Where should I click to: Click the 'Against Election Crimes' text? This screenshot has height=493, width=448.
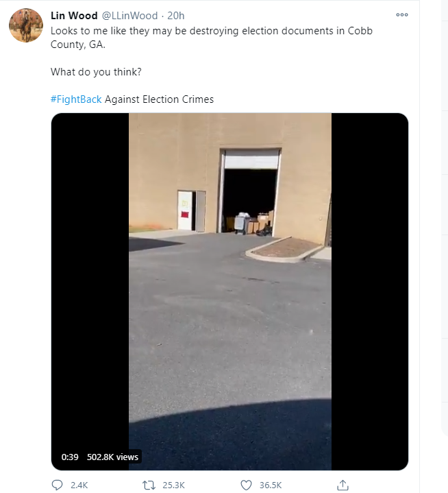tap(159, 99)
